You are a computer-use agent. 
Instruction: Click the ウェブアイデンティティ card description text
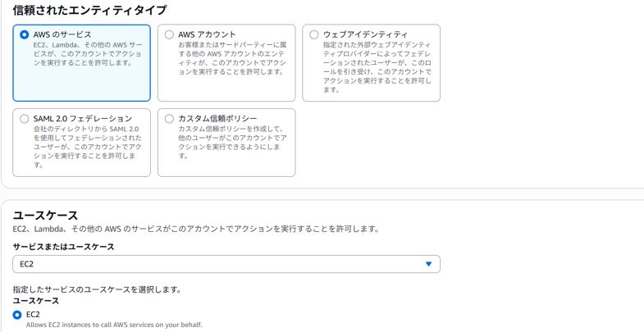point(377,67)
